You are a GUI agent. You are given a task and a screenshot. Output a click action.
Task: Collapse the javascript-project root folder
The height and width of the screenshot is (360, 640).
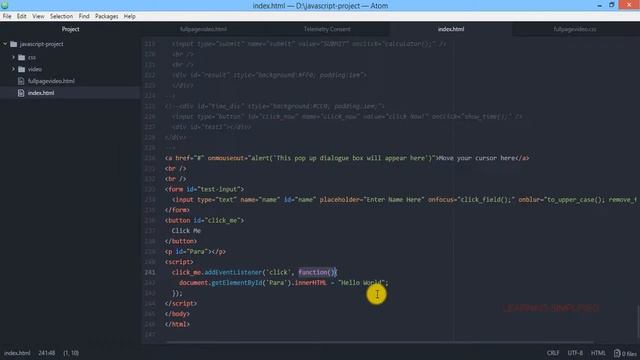coord(5,44)
